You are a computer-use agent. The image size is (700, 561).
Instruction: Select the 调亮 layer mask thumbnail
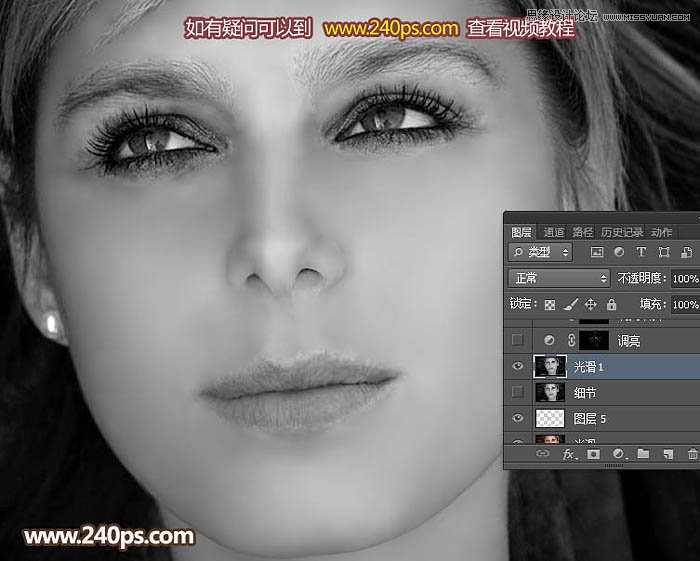[594, 341]
